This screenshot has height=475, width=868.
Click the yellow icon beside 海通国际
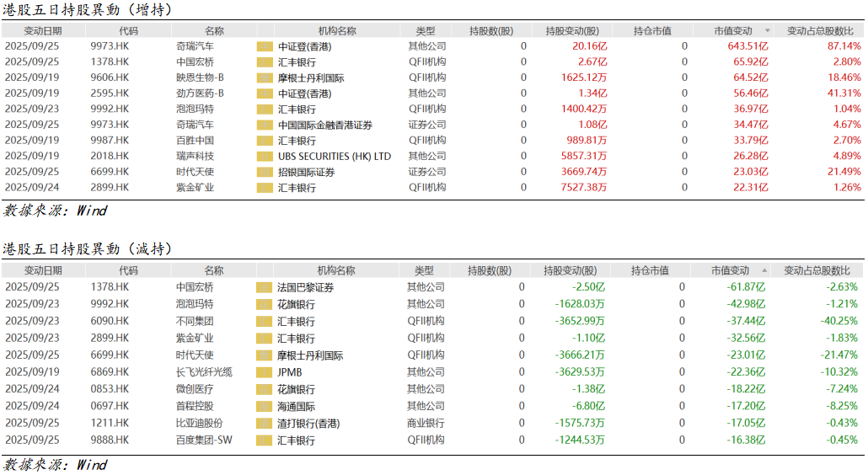[263, 407]
